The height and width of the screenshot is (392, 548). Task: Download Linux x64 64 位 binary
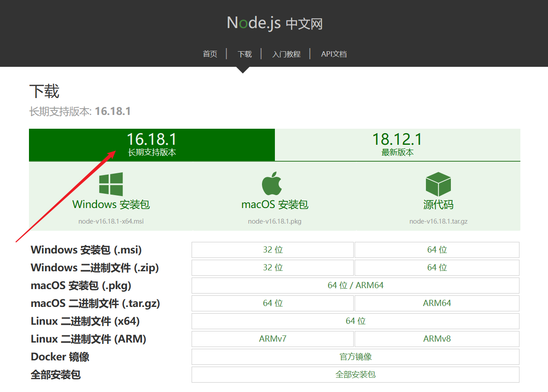(356, 321)
